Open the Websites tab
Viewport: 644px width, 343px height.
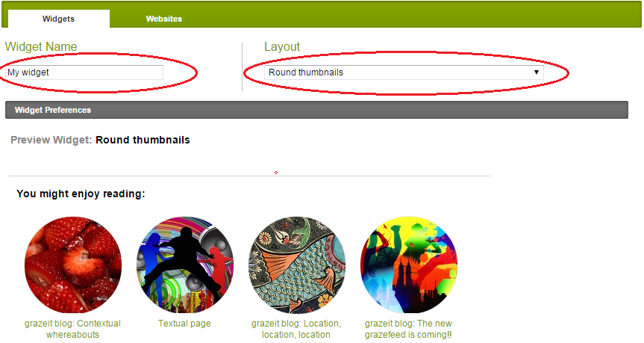(164, 19)
